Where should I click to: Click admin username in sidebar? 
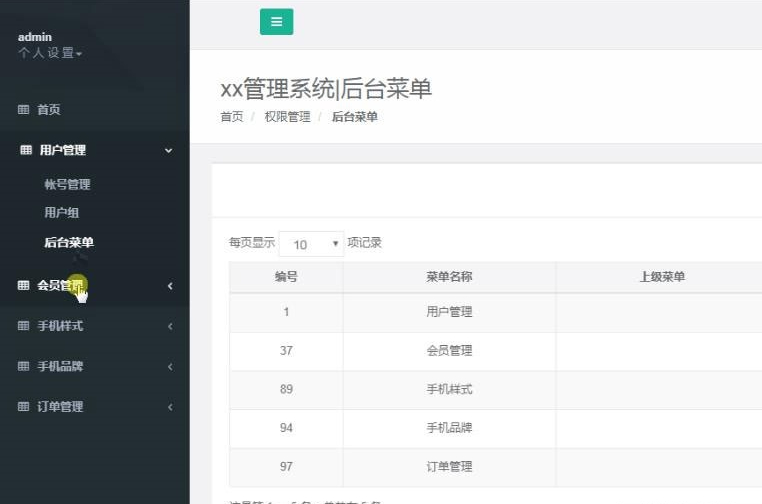(x=35, y=37)
